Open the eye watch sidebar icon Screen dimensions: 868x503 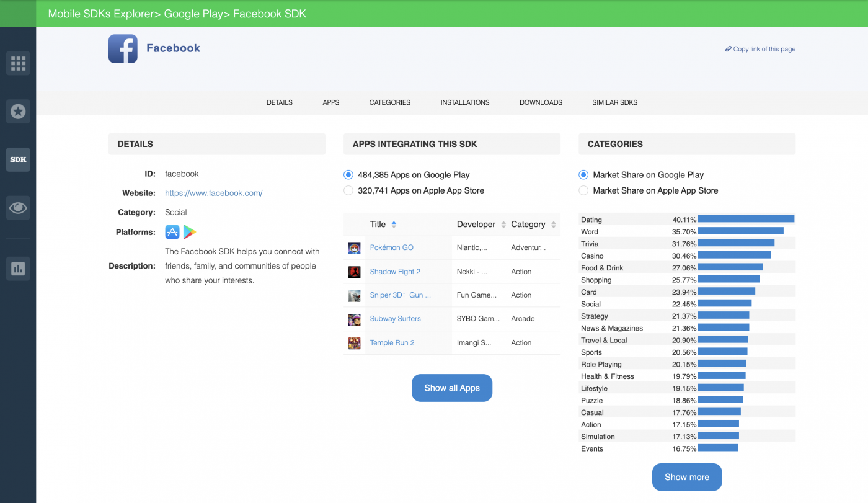point(18,208)
